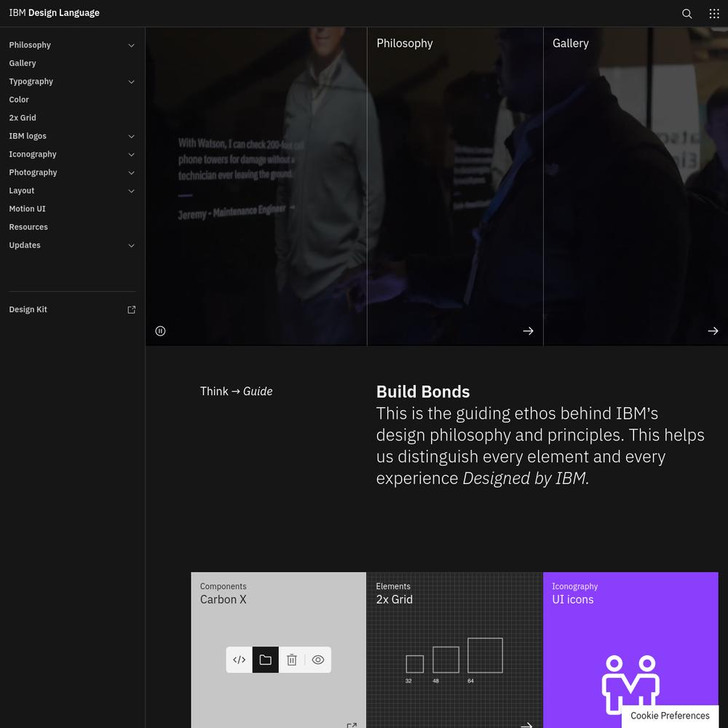Expand the Typography sidebar section
728x728 pixels.
click(131, 82)
